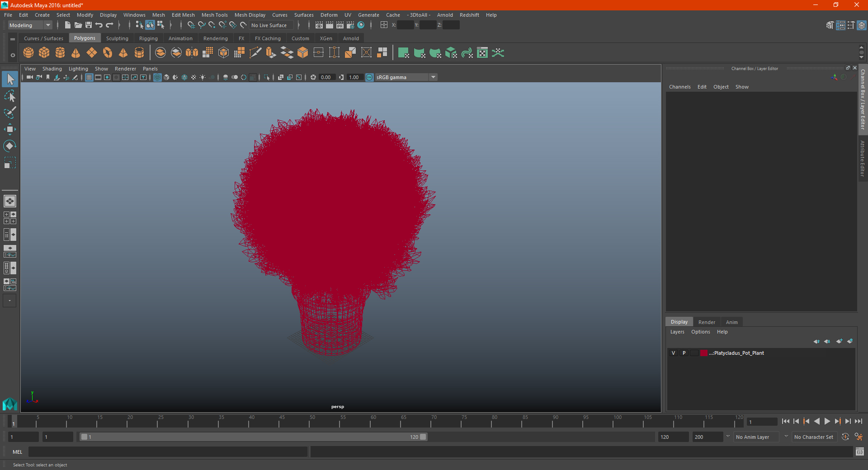Activate the Scale tool
This screenshot has height=470, width=868.
(10, 163)
